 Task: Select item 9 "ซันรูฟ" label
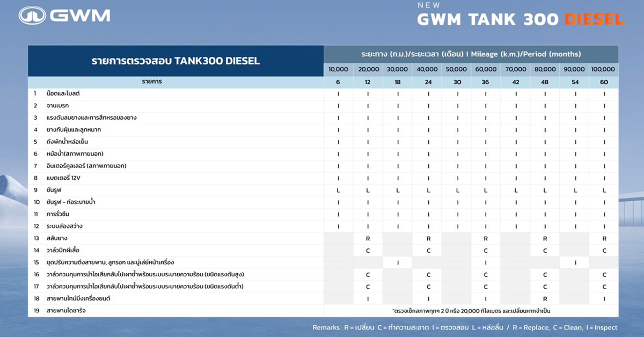pos(55,190)
